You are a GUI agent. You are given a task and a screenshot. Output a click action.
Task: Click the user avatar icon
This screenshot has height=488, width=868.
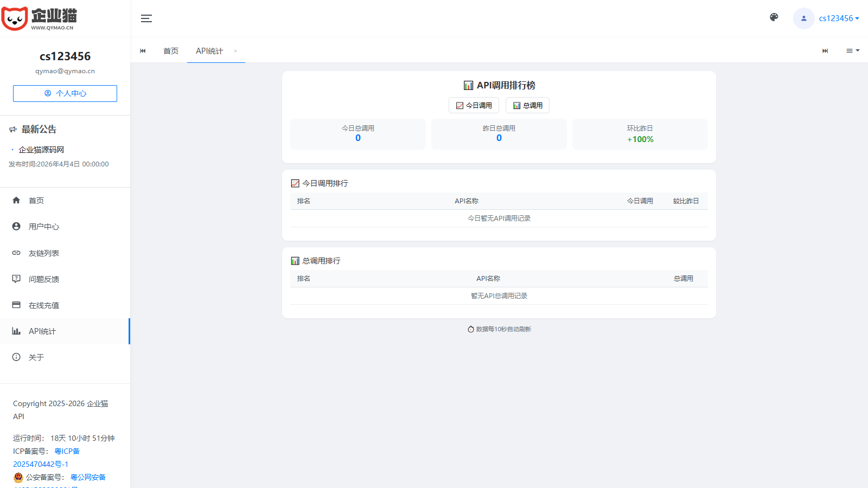coord(803,18)
